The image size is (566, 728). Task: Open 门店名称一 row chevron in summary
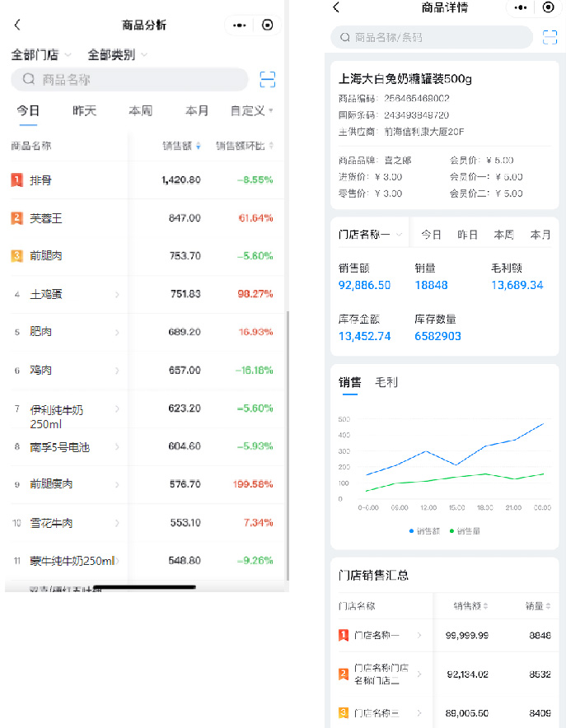(x=419, y=635)
